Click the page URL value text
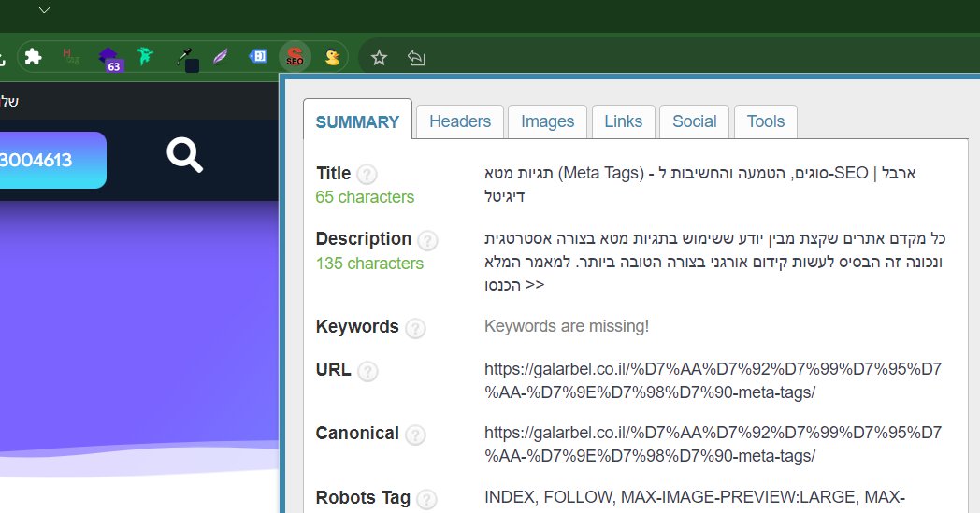The height and width of the screenshot is (513, 980). [x=713, y=380]
